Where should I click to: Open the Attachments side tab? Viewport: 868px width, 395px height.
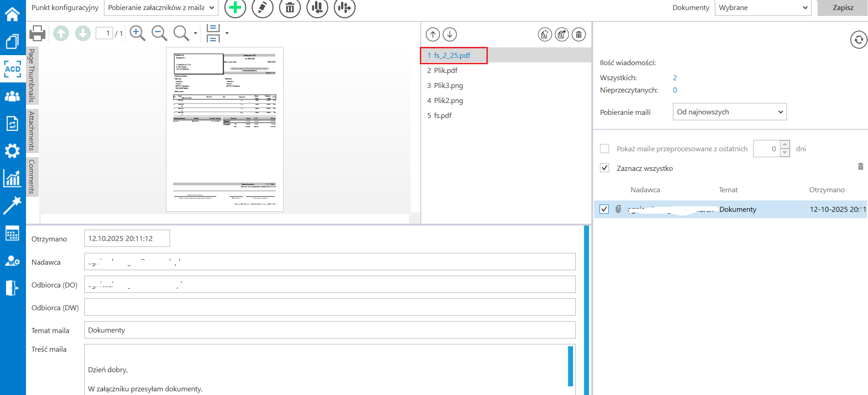(32, 131)
